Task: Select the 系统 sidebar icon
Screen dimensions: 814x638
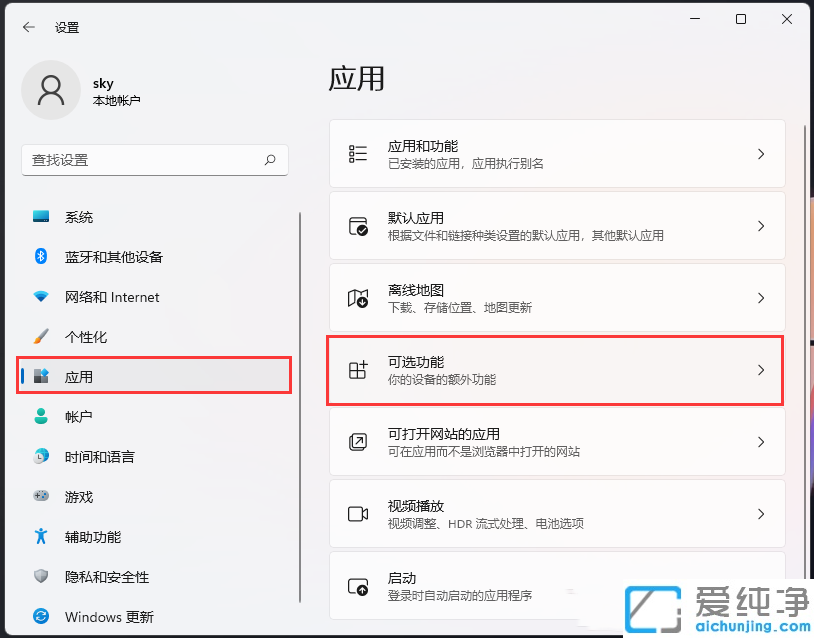Action: 40,217
